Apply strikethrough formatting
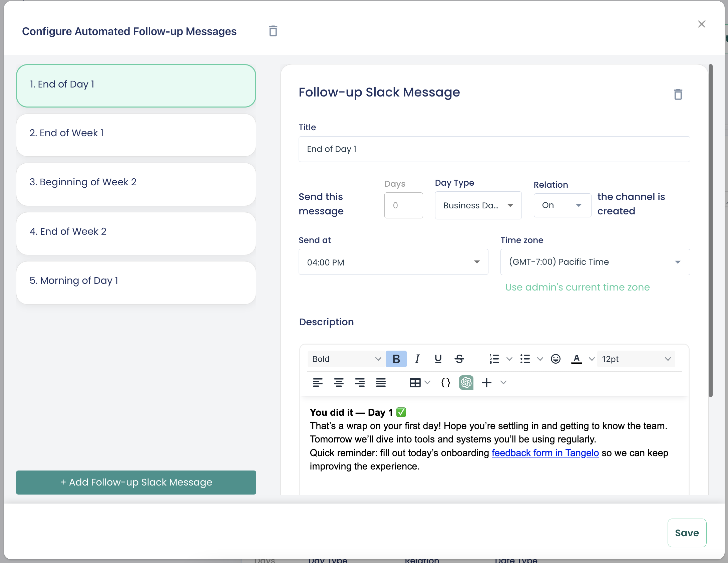This screenshot has height=563, width=728. [x=459, y=359]
